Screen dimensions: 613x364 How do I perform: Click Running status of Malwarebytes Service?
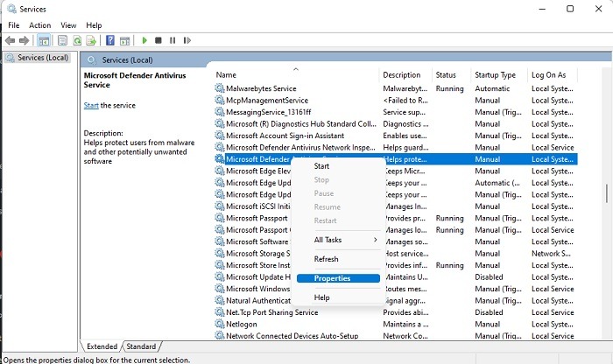click(x=449, y=88)
